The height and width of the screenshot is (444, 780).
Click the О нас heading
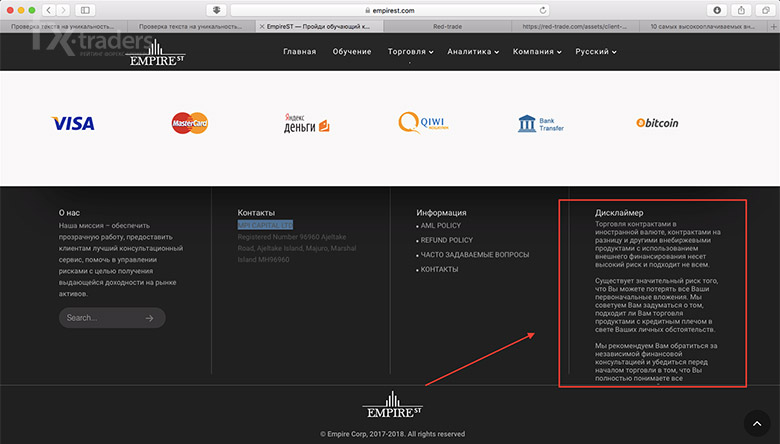click(69, 212)
